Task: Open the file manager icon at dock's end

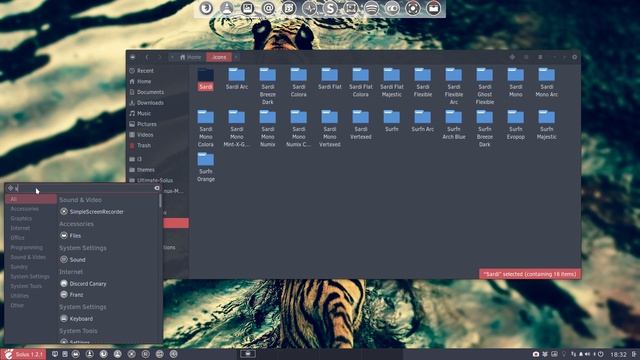Action: tap(433, 8)
